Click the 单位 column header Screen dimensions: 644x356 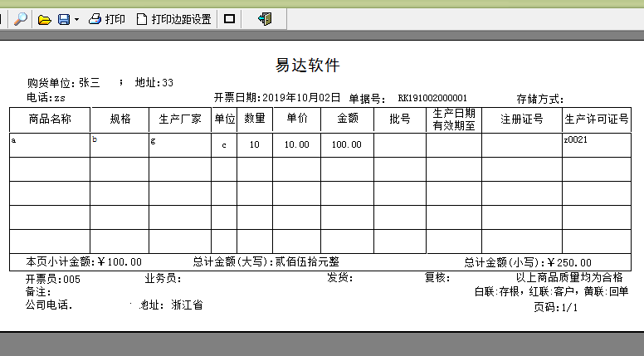[225, 119]
